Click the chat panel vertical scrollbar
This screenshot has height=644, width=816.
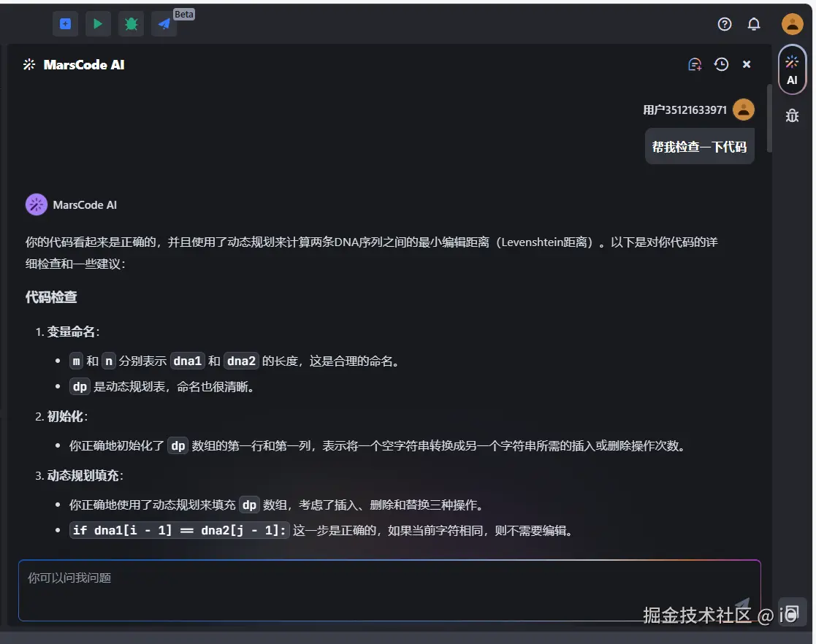pyautogui.click(x=769, y=118)
